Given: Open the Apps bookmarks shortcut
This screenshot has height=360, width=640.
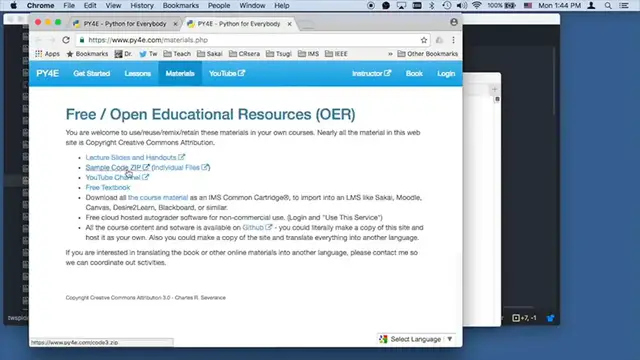Looking at the screenshot, I should coord(47,54).
